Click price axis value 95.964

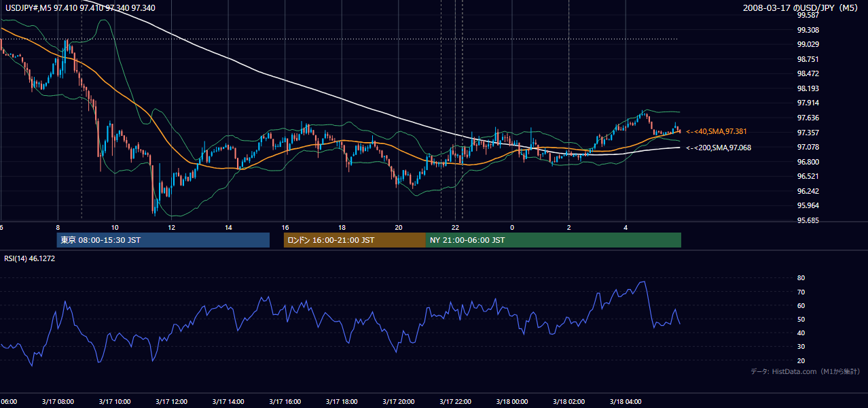tap(808, 205)
